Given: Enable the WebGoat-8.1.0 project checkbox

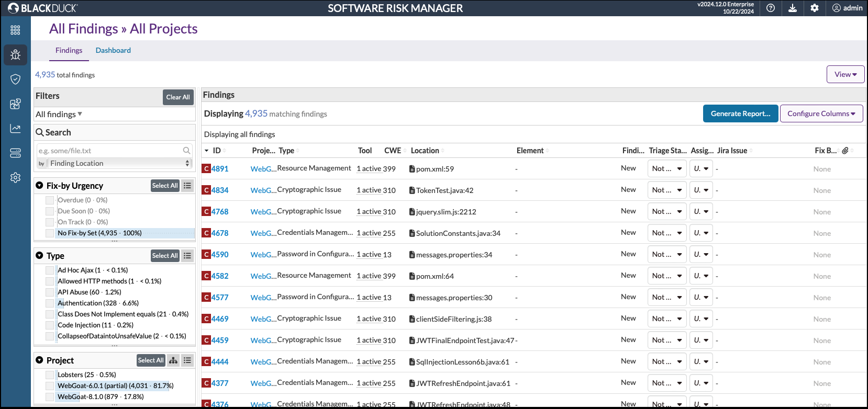Looking at the screenshot, I should coord(50,397).
